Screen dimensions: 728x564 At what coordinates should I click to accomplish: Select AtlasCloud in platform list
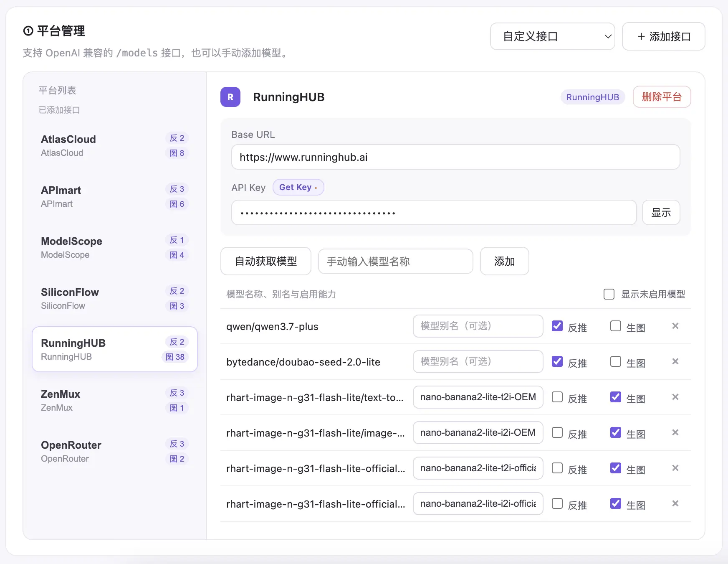(115, 145)
